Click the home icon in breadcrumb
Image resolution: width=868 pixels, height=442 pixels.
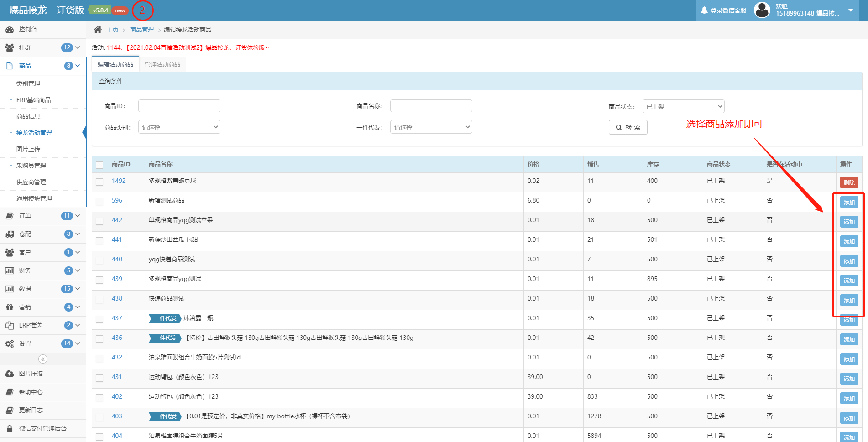coord(98,30)
